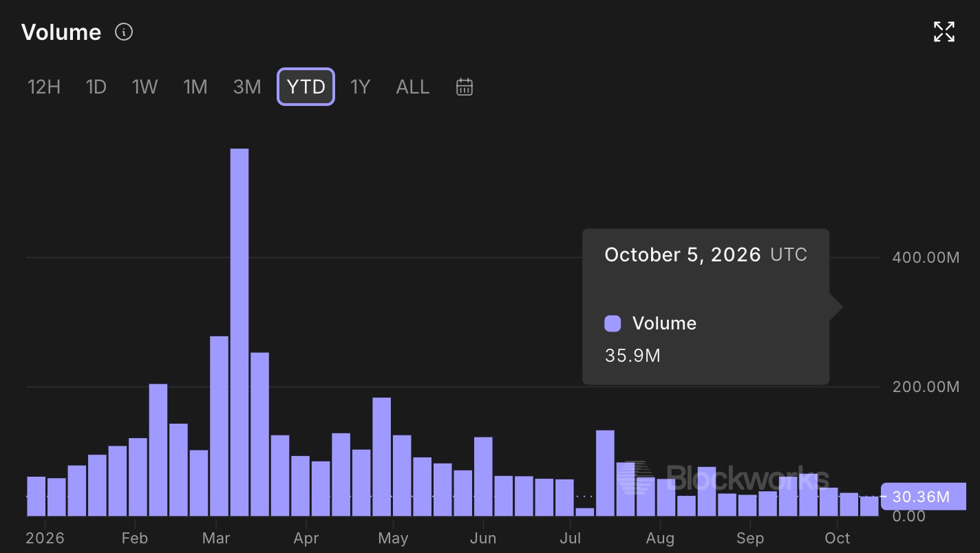Screen dimensions: 980x553
Task: Click the 400.00M y-axis label
Action: pos(926,258)
